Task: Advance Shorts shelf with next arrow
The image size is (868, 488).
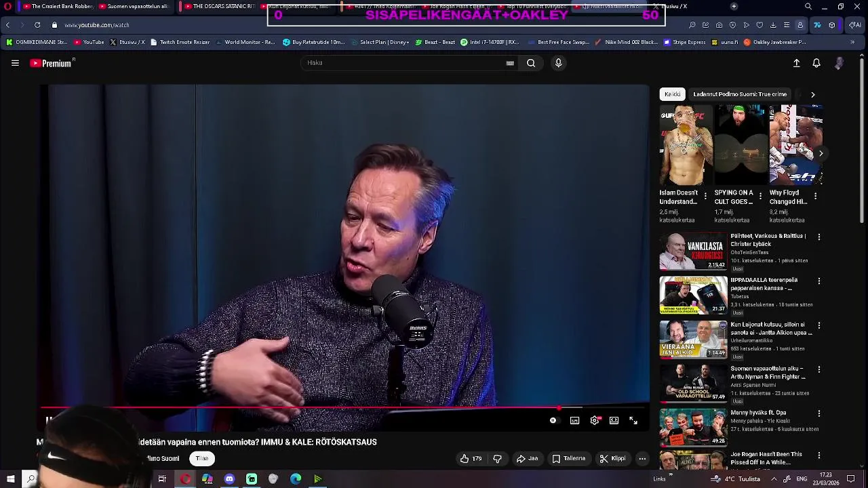Action: [x=821, y=153]
